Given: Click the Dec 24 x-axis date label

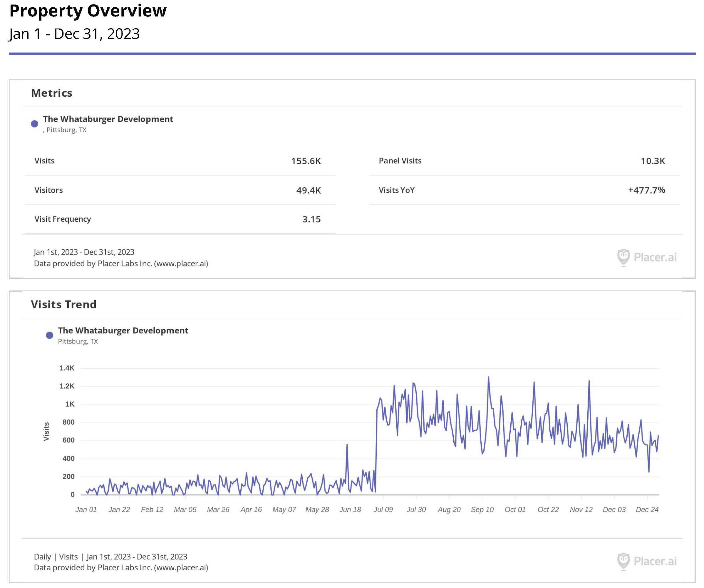Looking at the screenshot, I should coord(647,510).
